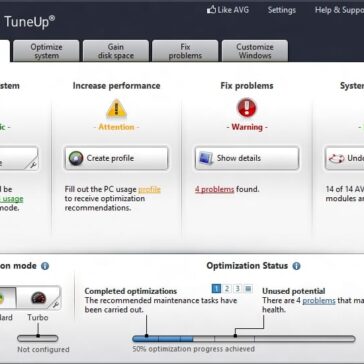Select Turbo mode speedometer button

pyautogui.click(x=38, y=298)
